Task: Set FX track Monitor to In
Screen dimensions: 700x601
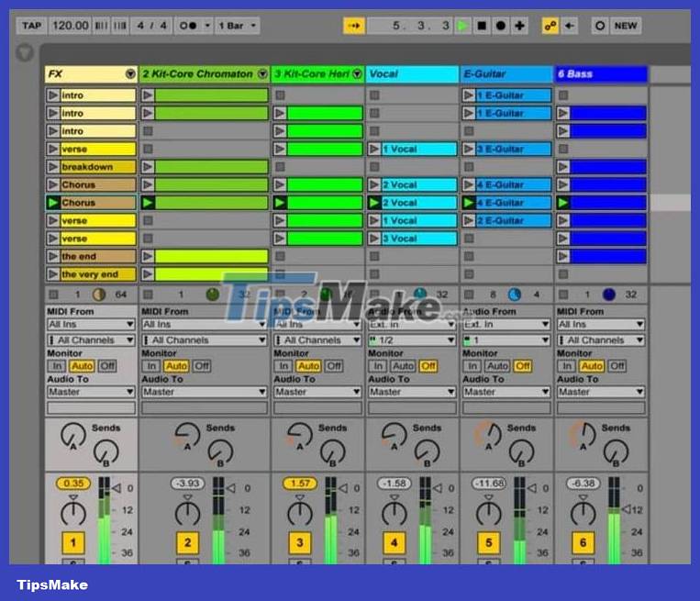Action: coord(57,366)
